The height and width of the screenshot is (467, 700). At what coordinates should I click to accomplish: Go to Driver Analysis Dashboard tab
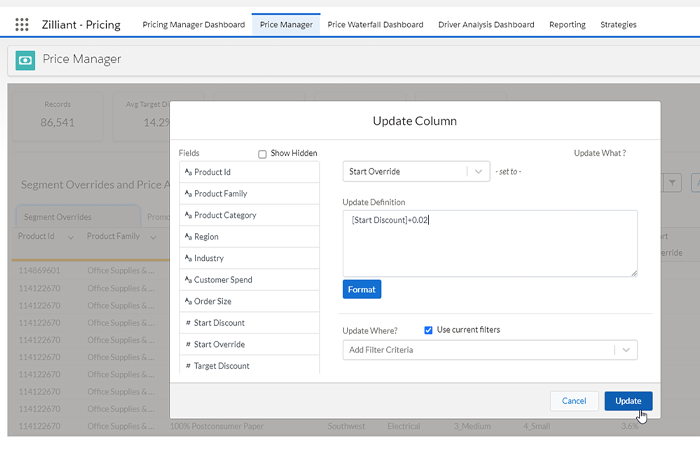pyautogui.click(x=486, y=24)
